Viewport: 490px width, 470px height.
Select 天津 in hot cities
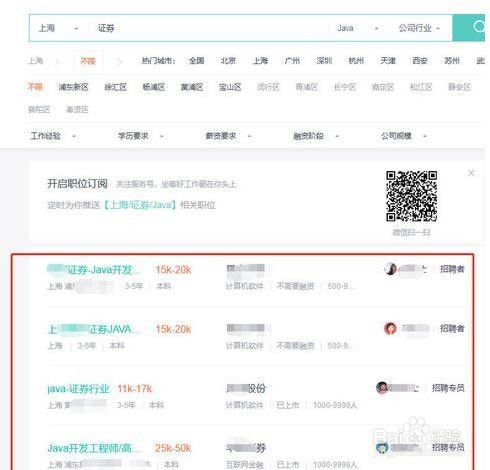388,61
